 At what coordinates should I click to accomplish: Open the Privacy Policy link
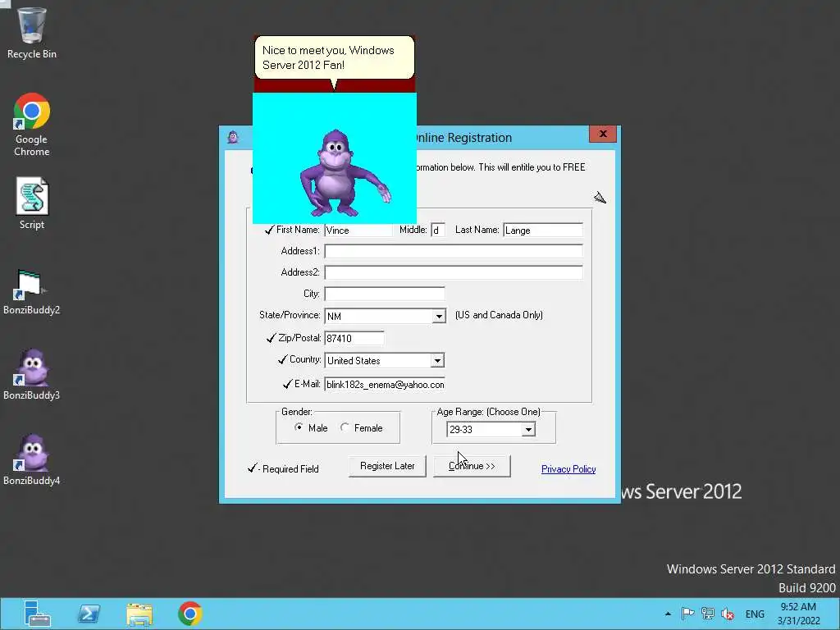568,469
